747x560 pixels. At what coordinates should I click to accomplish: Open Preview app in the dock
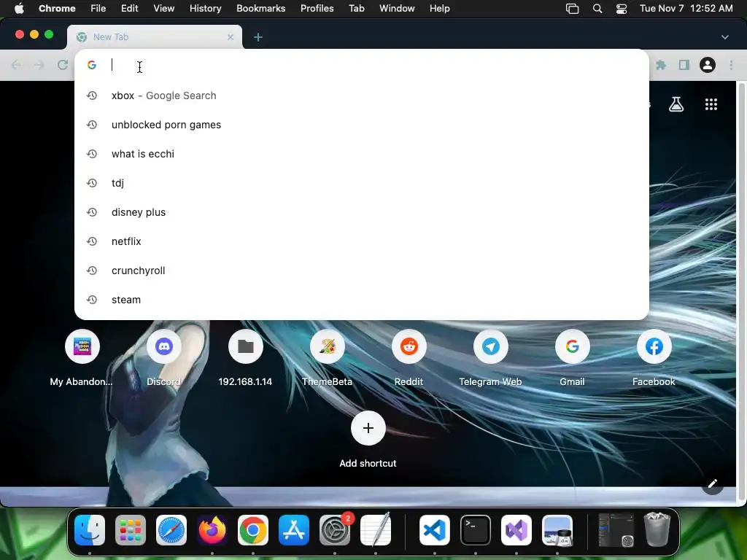click(557, 530)
